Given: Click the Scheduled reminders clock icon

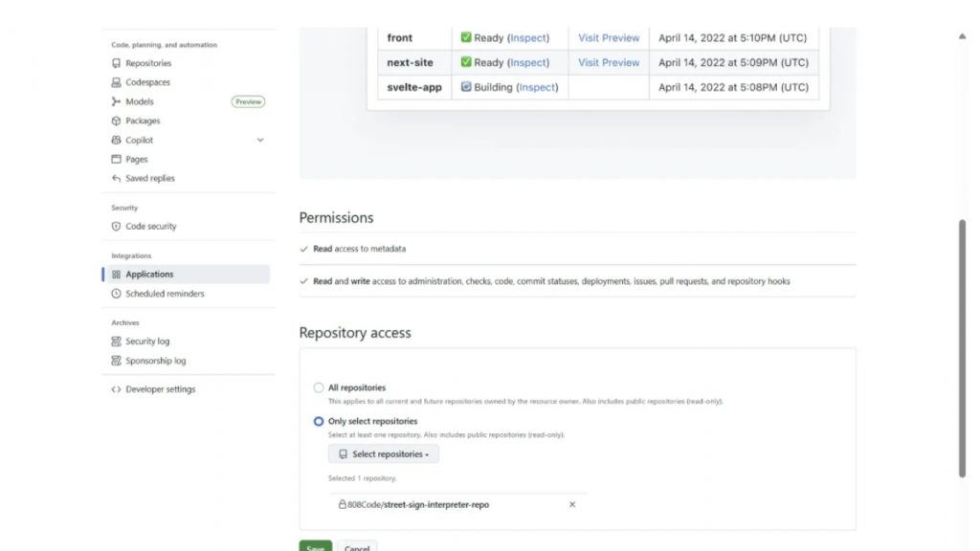Looking at the screenshot, I should tap(116, 294).
